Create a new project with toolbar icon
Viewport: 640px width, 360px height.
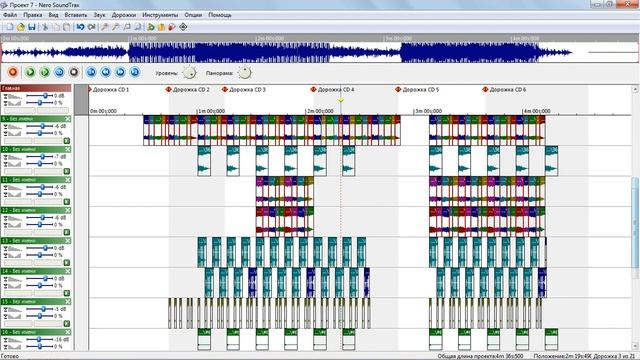(9, 27)
